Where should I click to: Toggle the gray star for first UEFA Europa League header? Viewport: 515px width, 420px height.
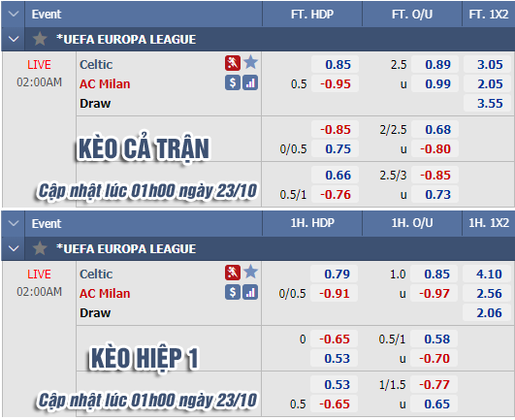click(40, 39)
